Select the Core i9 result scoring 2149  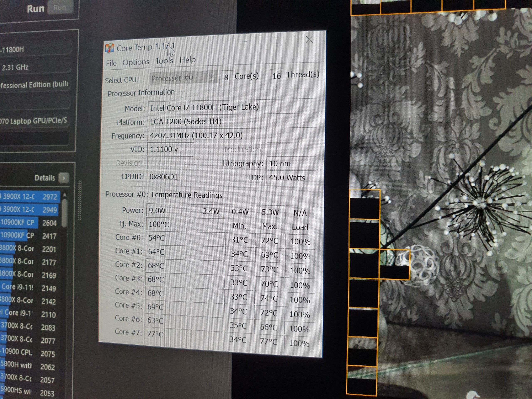pyautogui.click(x=29, y=288)
